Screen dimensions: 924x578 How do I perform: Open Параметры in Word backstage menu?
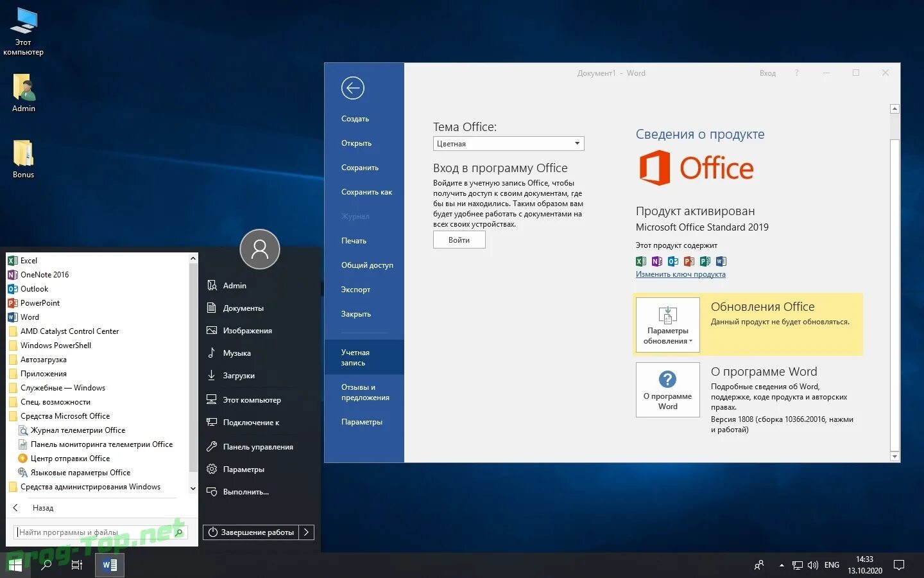[362, 422]
